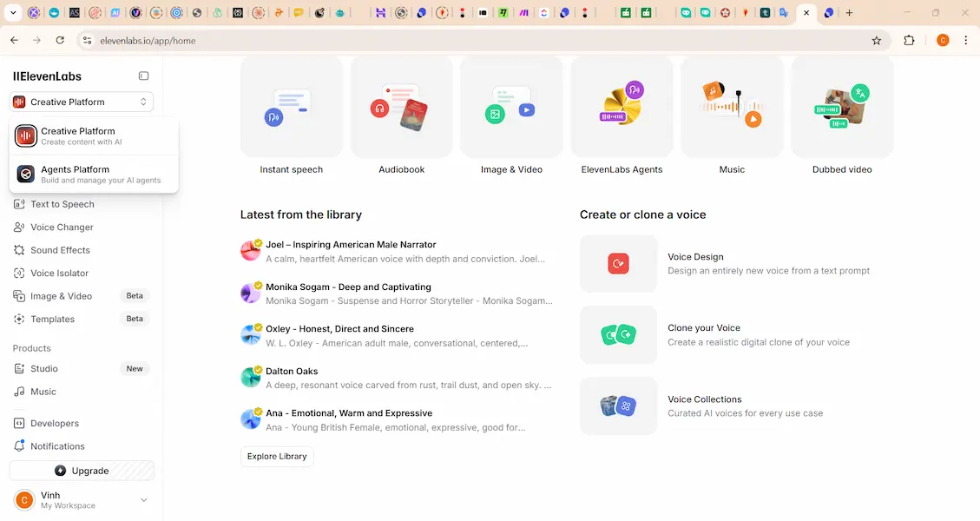Open the Instant speech card
Viewport: 980px width, 521px height.
coord(291,108)
